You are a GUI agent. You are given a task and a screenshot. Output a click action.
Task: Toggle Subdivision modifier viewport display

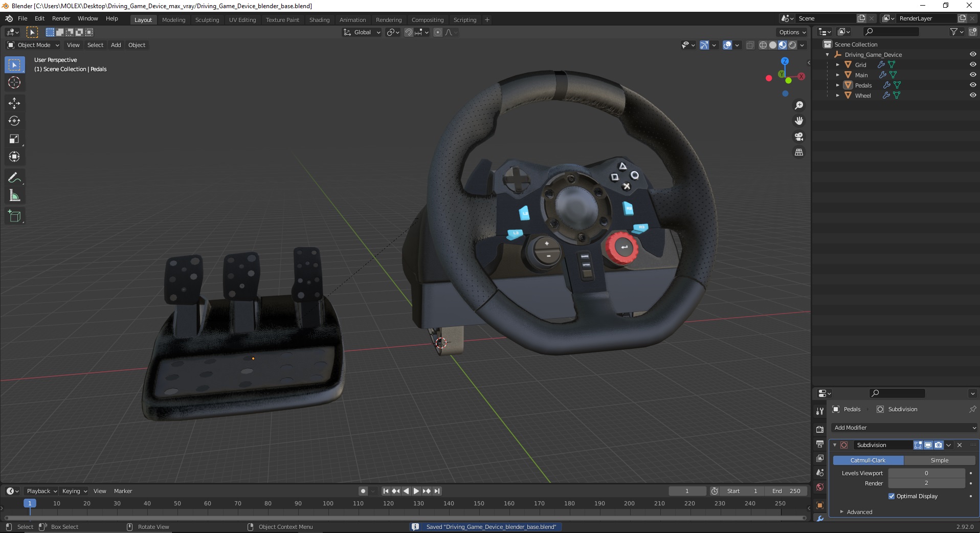point(928,445)
